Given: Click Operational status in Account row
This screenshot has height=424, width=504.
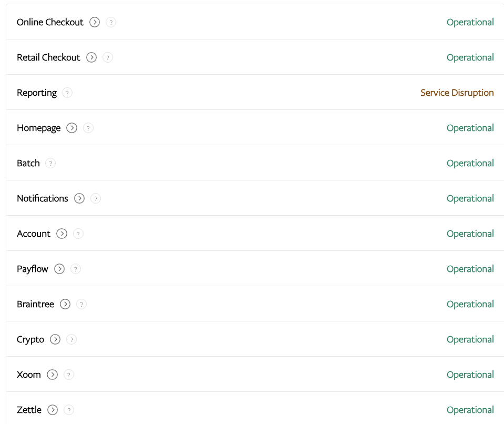Looking at the screenshot, I should point(470,234).
